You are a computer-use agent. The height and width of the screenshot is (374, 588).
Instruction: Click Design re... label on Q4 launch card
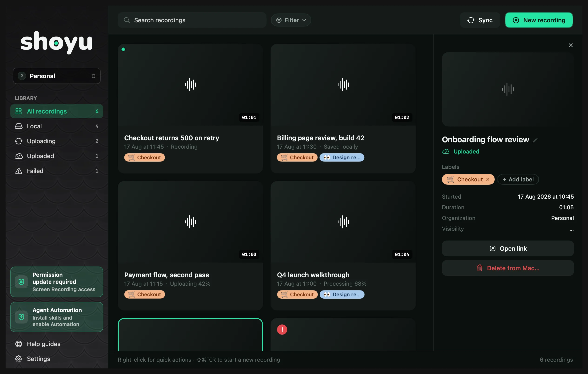point(342,294)
